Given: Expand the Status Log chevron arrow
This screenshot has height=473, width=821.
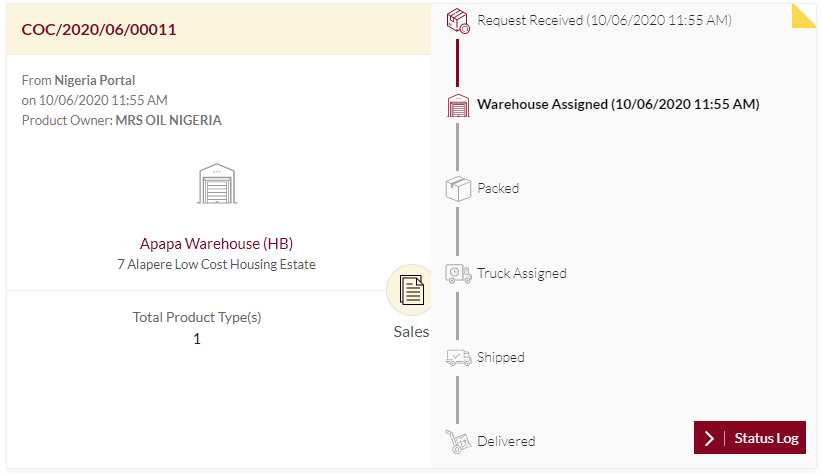Looking at the screenshot, I should [709, 438].
